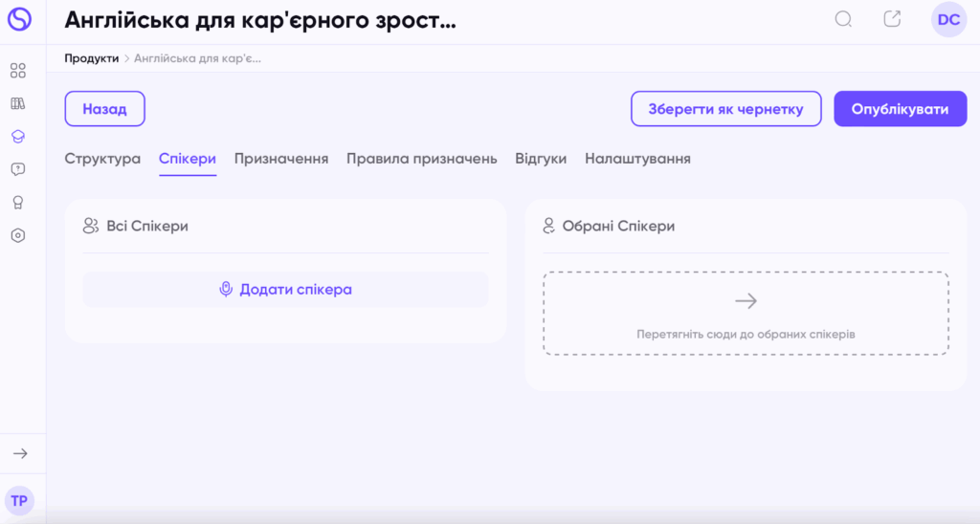Viewport: 980px width, 524px height.
Task: Open the hexagon settings icon in sidebar
Action: point(18,235)
